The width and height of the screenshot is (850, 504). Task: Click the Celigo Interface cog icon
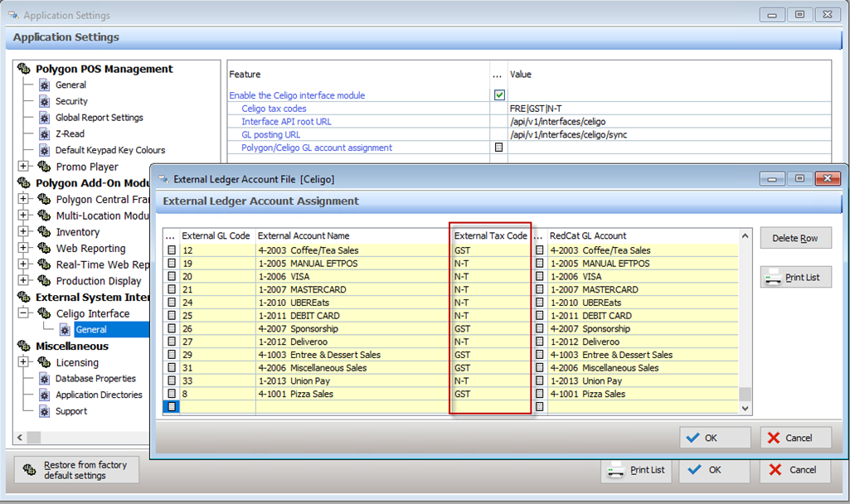coord(44,313)
